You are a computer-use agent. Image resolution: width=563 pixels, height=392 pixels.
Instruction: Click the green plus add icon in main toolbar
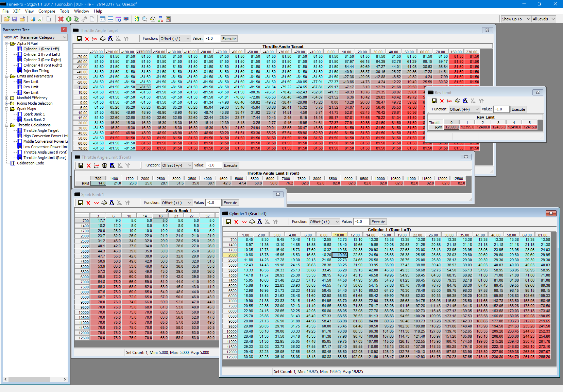coord(69,19)
